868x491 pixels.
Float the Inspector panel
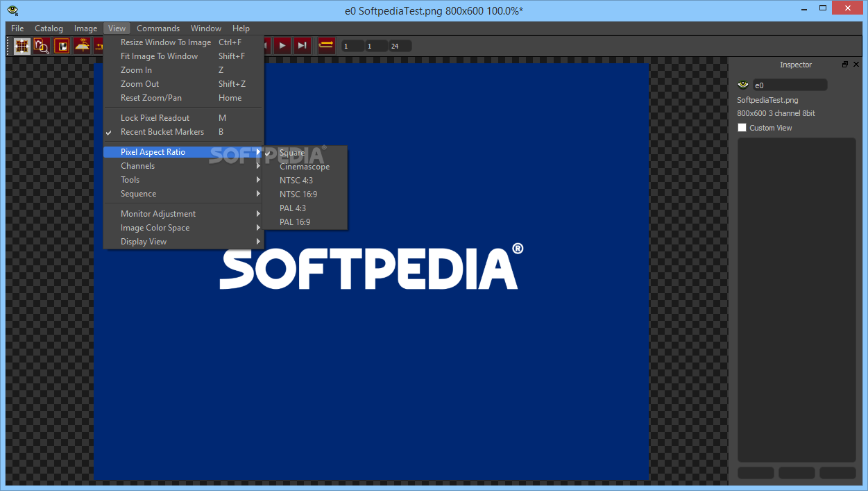point(845,64)
